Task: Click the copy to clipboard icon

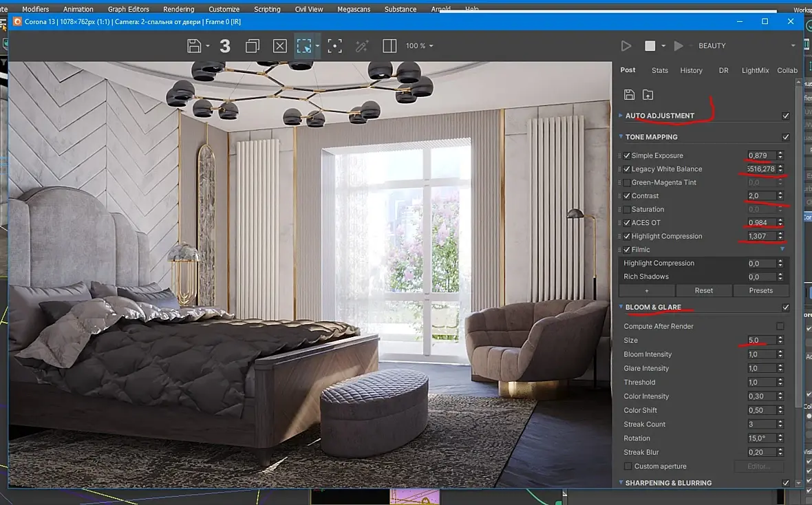Action: [253, 46]
